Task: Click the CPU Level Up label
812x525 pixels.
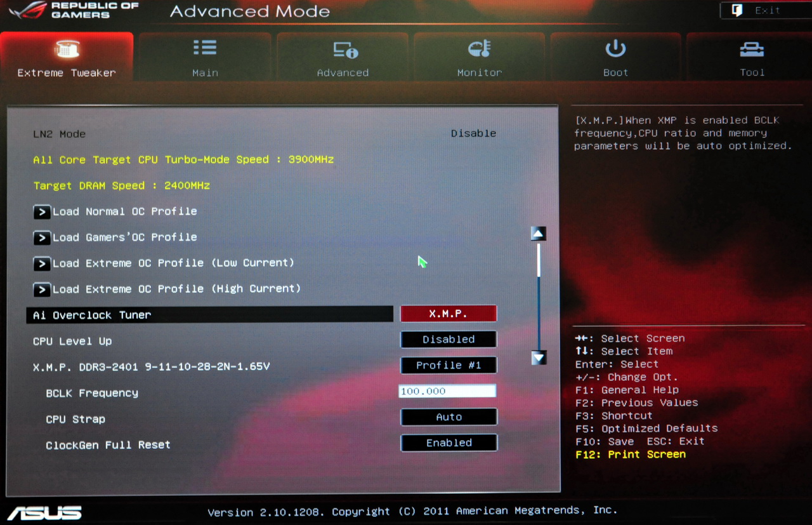Action: (x=72, y=341)
